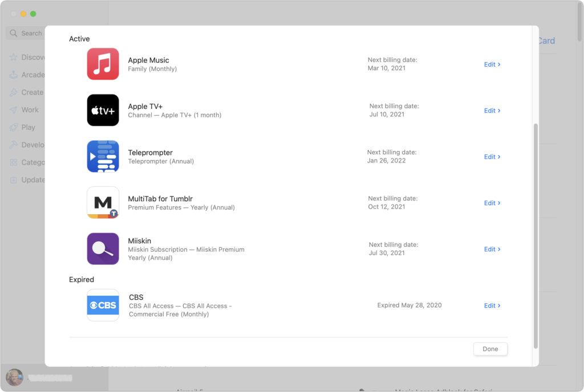Expand Edit options for Teleprompter subscription
The height and width of the screenshot is (392, 584).
(491, 156)
